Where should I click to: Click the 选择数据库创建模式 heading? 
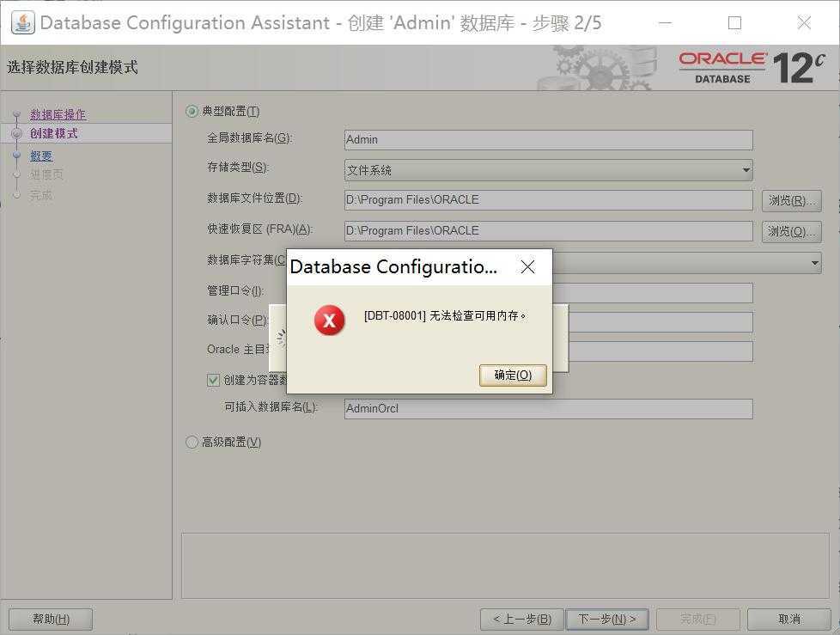coord(72,68)
